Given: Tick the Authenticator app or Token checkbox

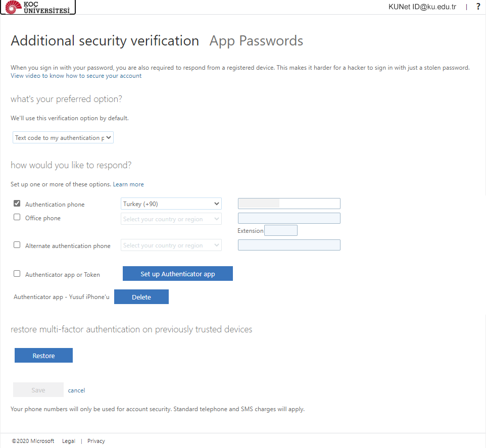Looking at the screenshot, I should pyautogui.click(x=17, y=274).
